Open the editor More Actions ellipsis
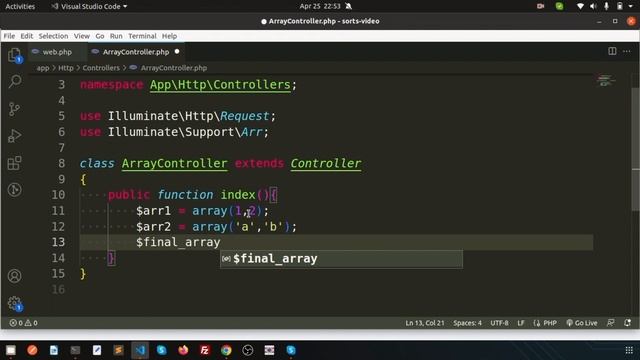Viewport: 640px width, 360px height. click(x=627, y=51)
